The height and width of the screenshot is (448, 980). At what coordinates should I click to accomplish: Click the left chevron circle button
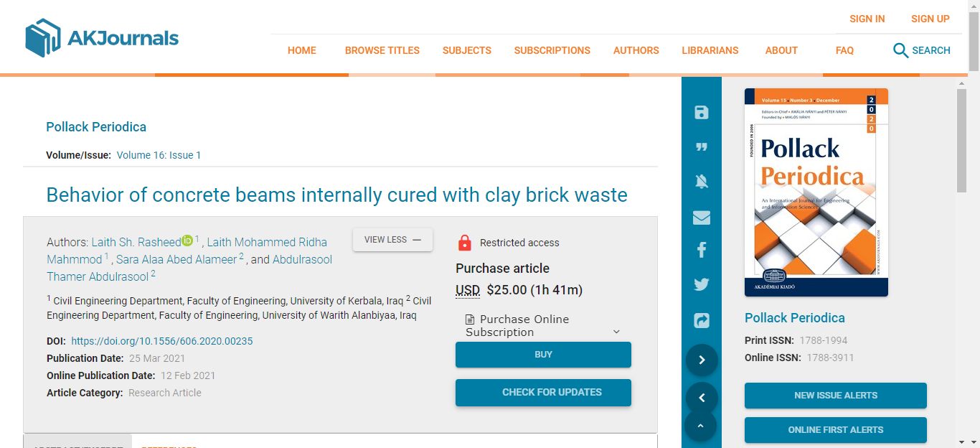click(702, 398)
